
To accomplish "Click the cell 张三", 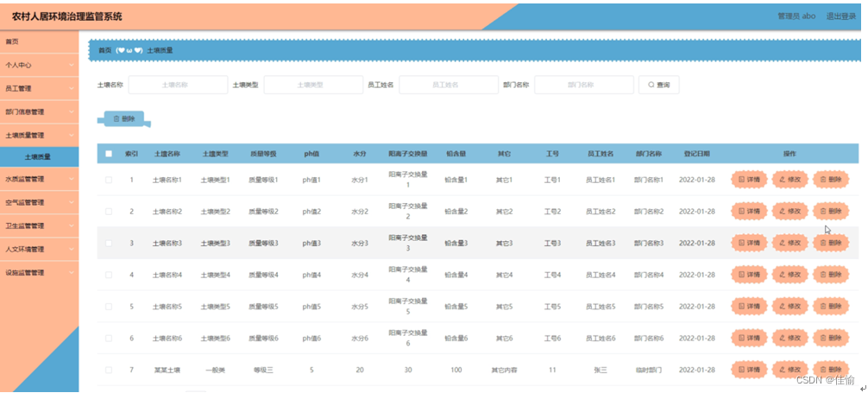I will [601, 370].
